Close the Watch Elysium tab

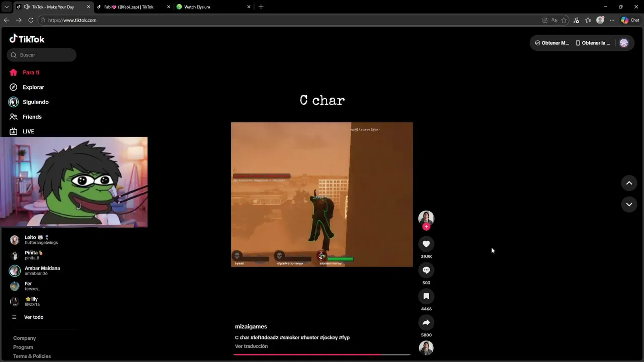249,7
